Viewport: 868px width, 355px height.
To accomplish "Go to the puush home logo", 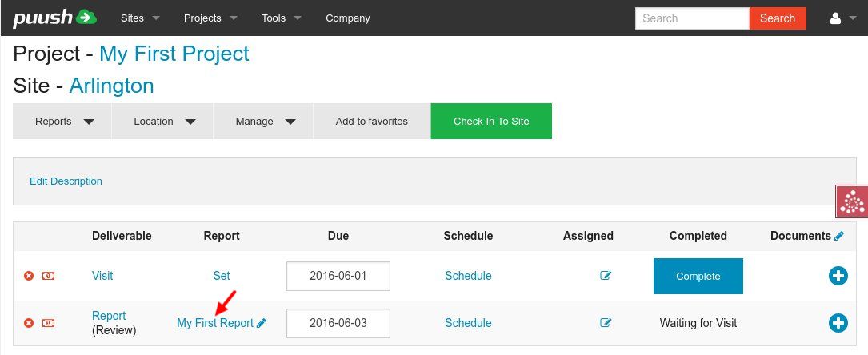I will click(54, 18).
